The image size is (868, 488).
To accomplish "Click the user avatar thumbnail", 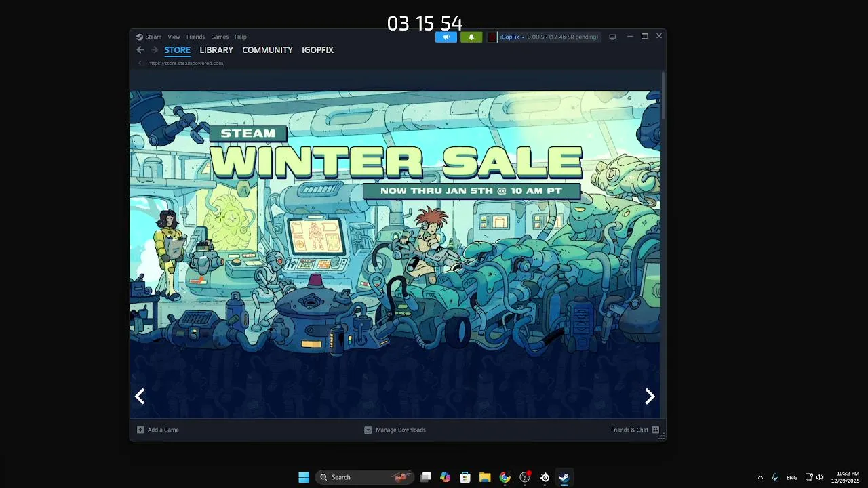I will click(x=492, y=37).
